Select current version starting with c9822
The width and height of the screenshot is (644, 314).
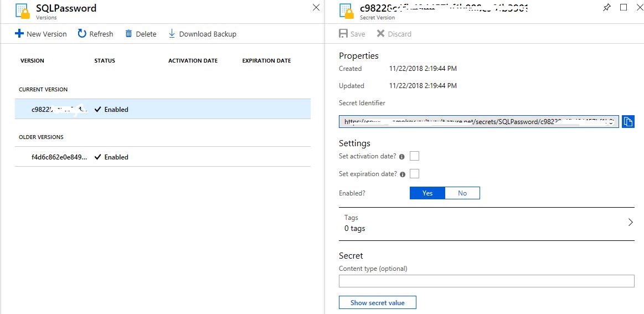(x=163, y=109)
